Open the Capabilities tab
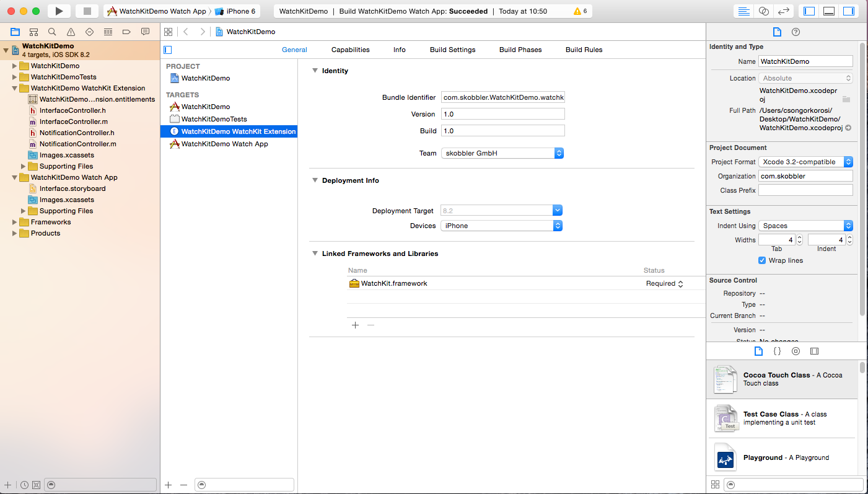 (350, 50)
